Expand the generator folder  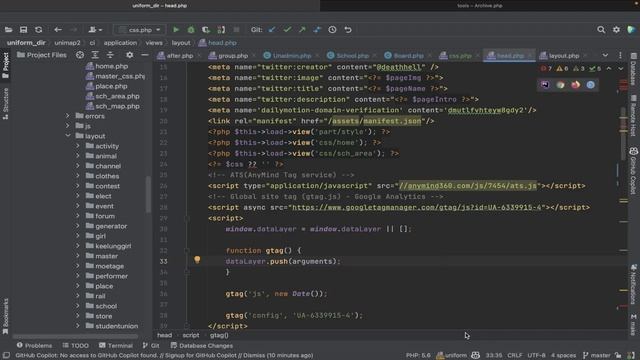(78, 226)
